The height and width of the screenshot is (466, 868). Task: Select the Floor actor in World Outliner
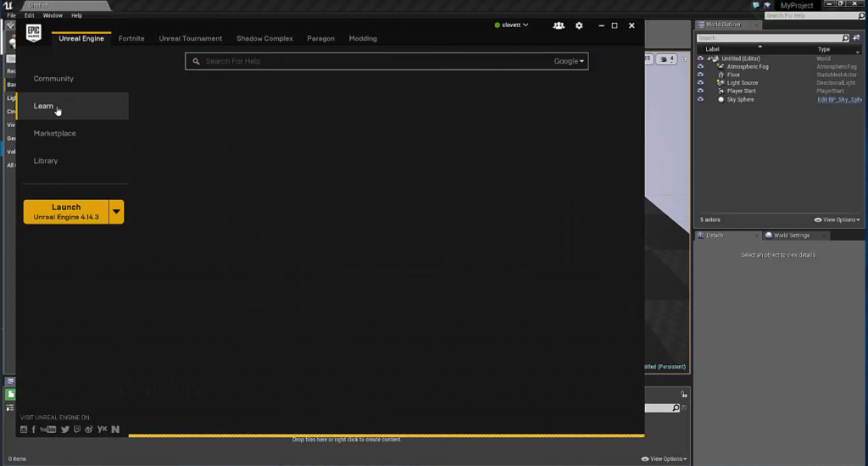pyautogui.click(x=733, y=75)
